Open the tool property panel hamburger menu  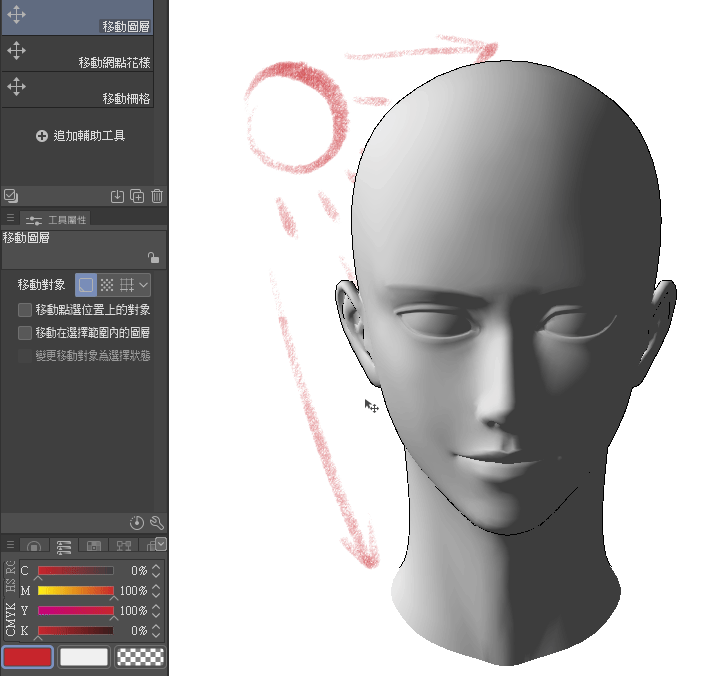click(10, 218)
